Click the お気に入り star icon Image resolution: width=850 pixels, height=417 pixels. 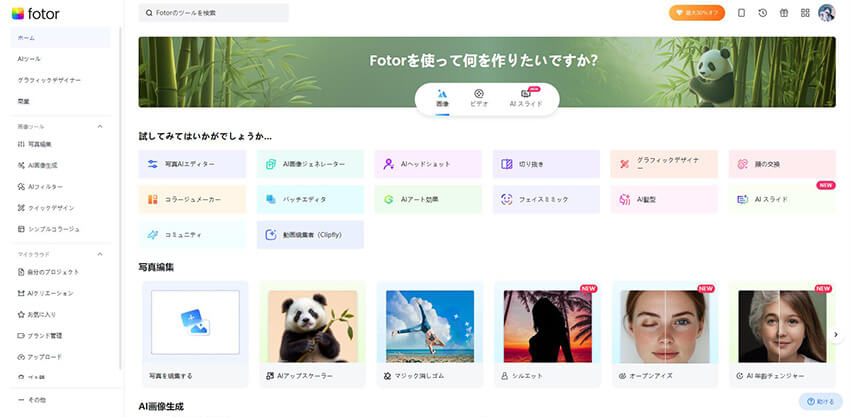coord(21,315)
